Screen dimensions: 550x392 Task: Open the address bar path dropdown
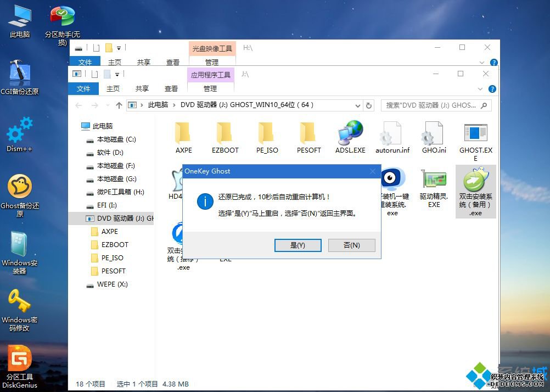pos(358,105)
